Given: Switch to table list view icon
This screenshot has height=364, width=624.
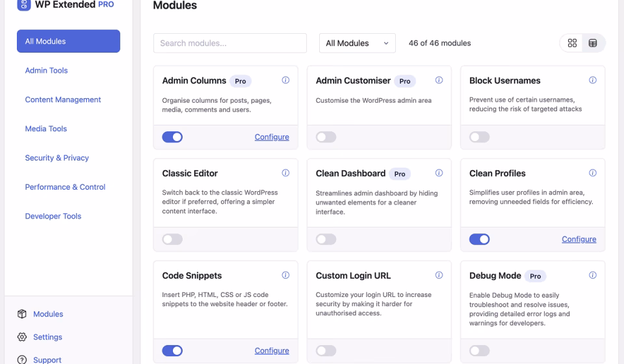Looking at the screenshot, I should pos(593,43).
